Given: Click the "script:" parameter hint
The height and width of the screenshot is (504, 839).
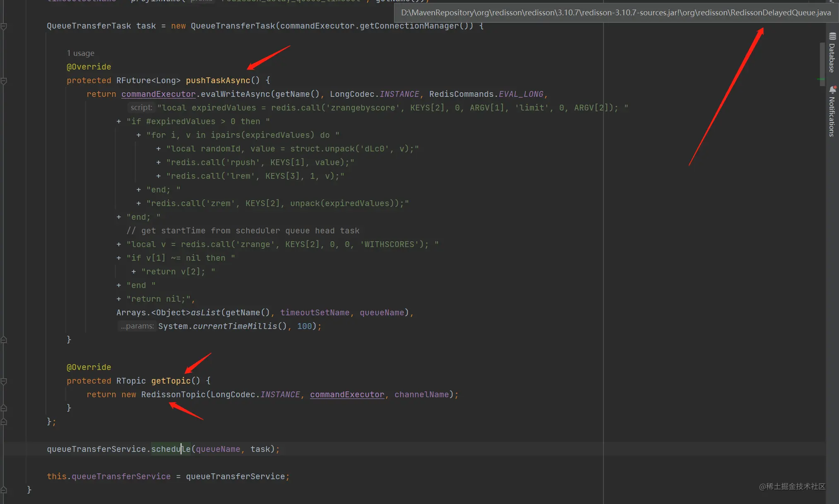Looking at the screenshot, I should coord(141,108).
